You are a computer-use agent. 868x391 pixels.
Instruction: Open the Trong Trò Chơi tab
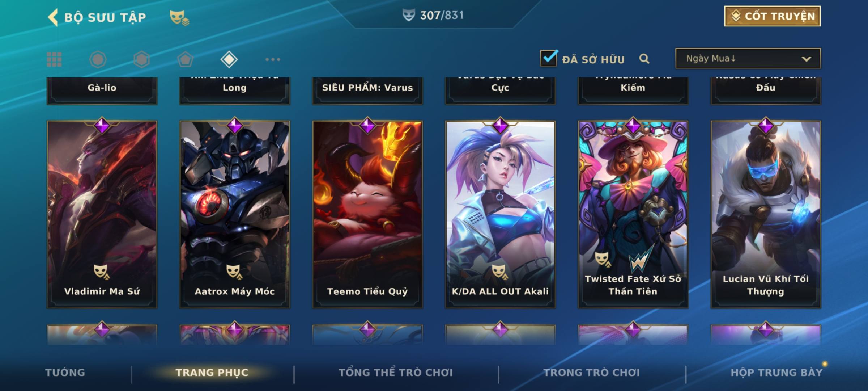pos(592,373)
